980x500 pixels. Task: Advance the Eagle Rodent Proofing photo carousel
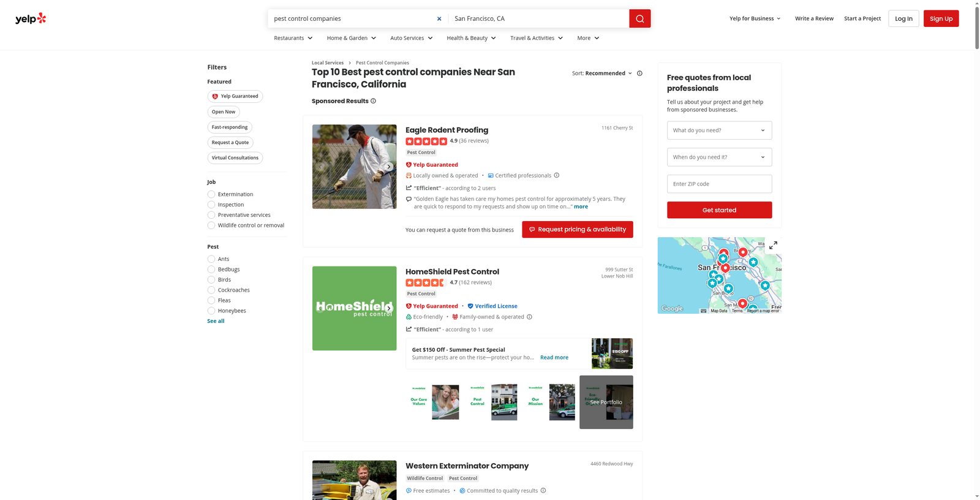coord(388,167)
